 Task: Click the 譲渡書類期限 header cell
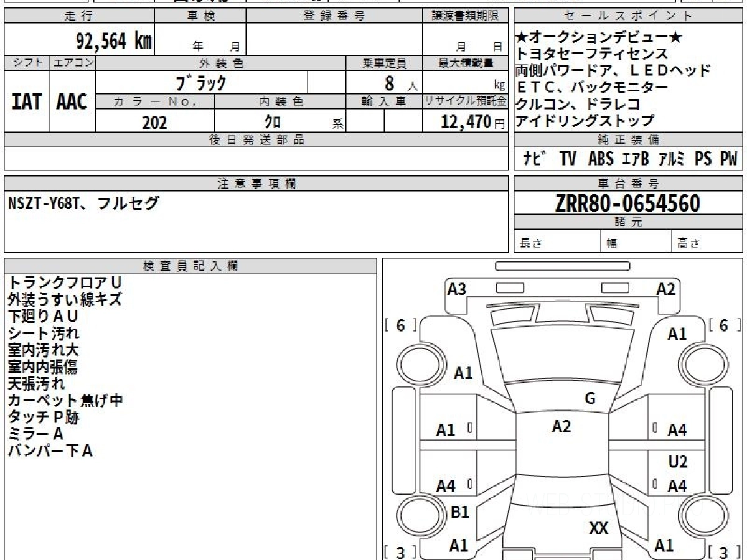point(465,16)
